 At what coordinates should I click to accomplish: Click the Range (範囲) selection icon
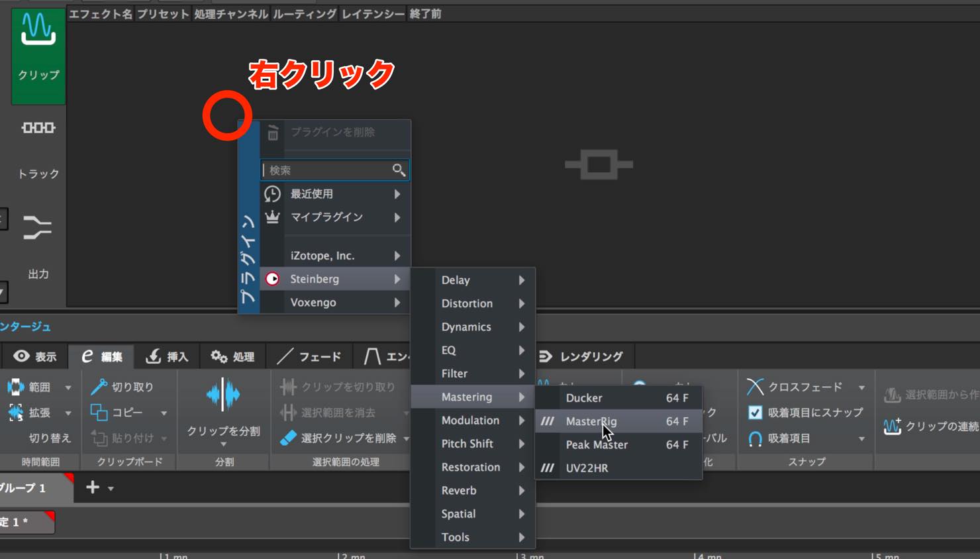pos(15,387)
